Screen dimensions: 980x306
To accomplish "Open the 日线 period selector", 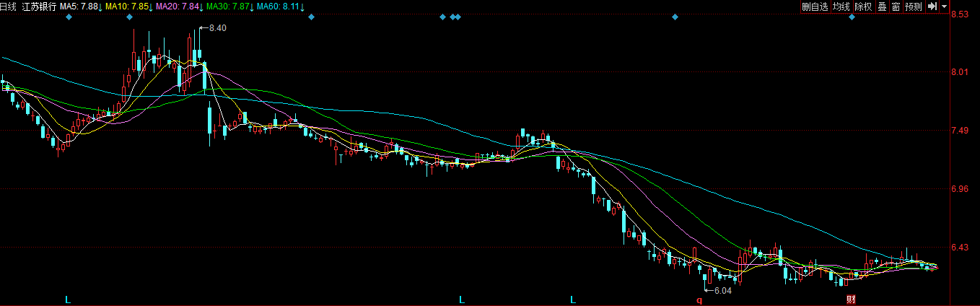I will click(x=9, y=6).
